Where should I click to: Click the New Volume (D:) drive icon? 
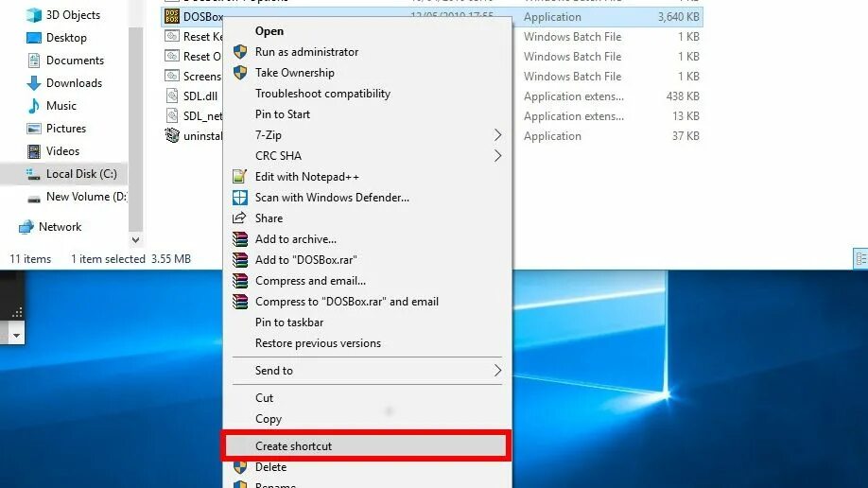point(34,199)
